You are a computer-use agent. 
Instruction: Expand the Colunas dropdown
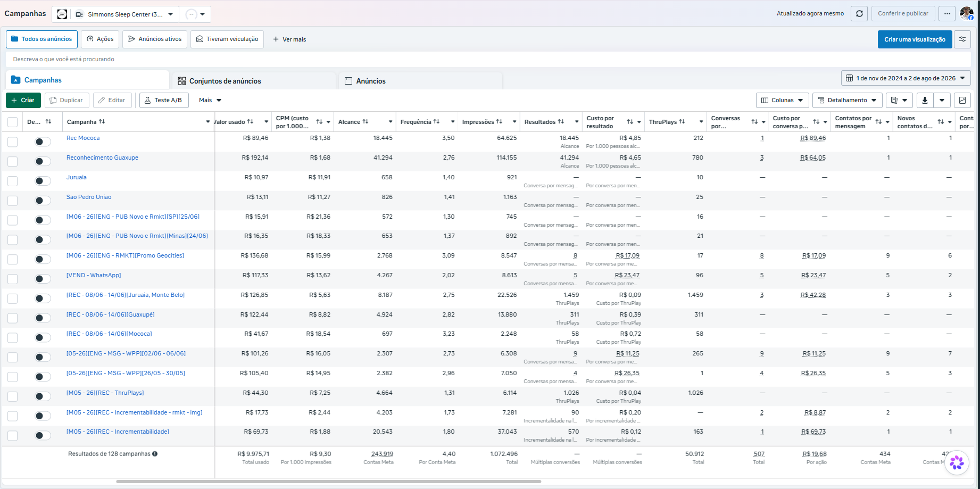coord(782,100)
